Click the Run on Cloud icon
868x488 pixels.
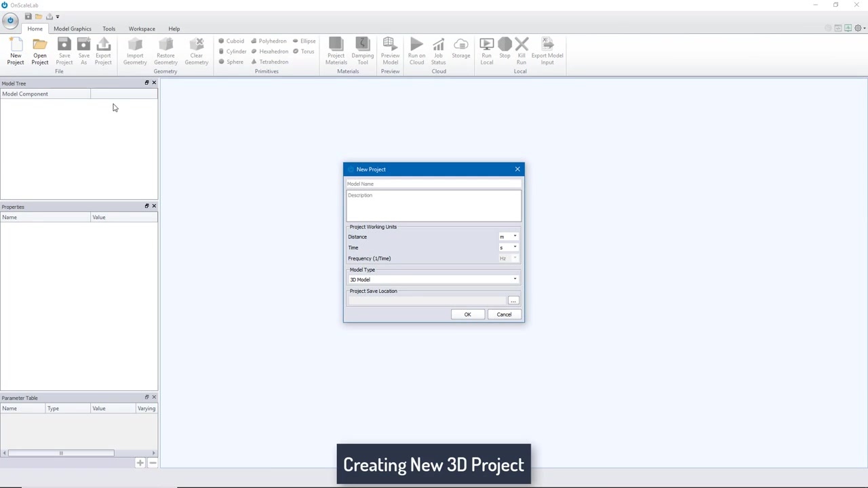tap(416, 52)
